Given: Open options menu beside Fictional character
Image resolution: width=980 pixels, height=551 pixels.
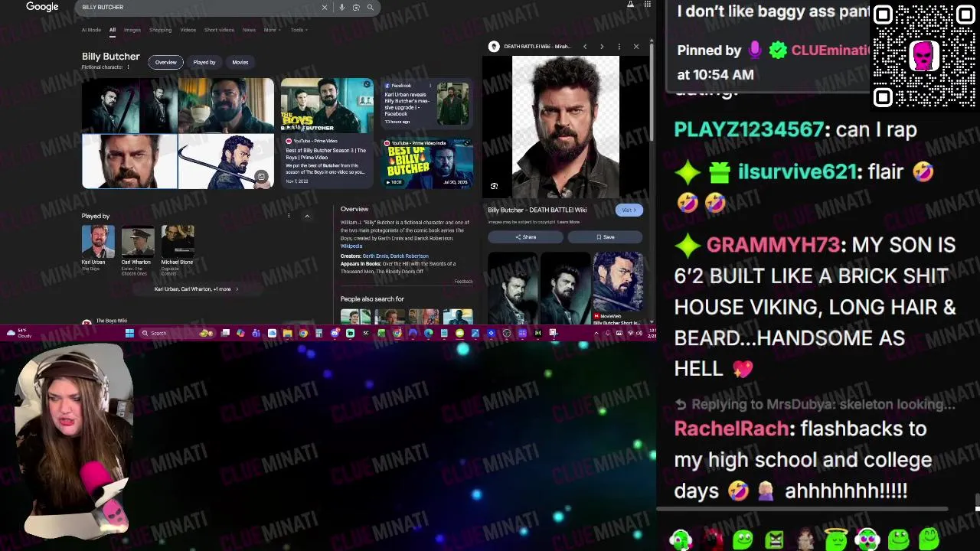Looking at the screenshot, I should [128, 67].
